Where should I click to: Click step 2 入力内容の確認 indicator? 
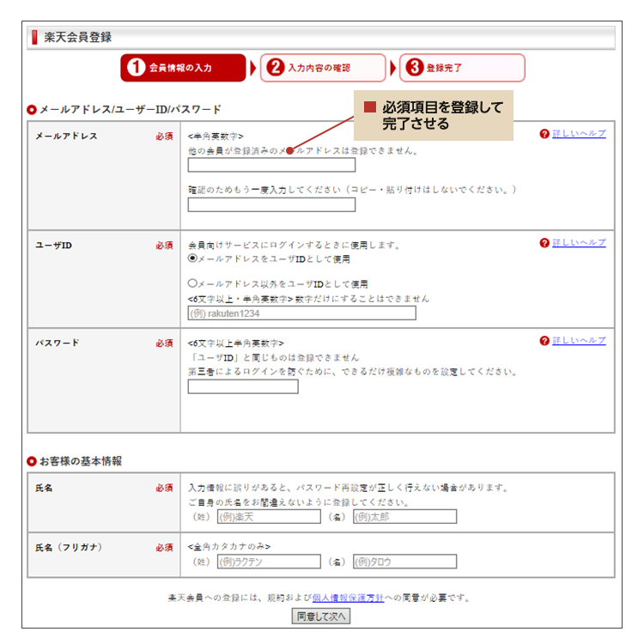(323, 68)
